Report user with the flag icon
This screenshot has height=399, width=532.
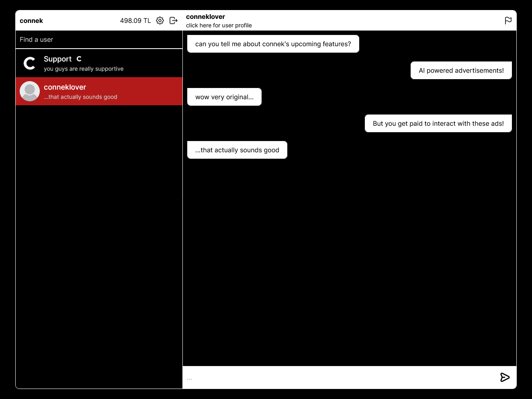point(508,20)
